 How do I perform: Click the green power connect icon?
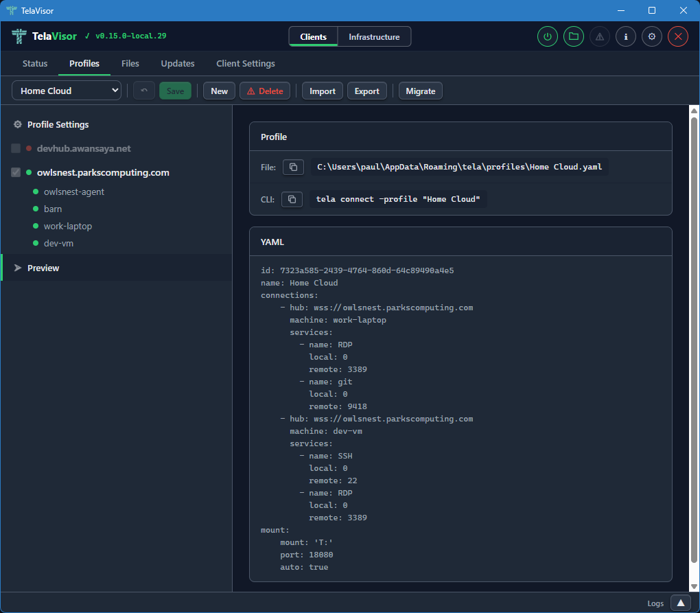coord(548,36)
